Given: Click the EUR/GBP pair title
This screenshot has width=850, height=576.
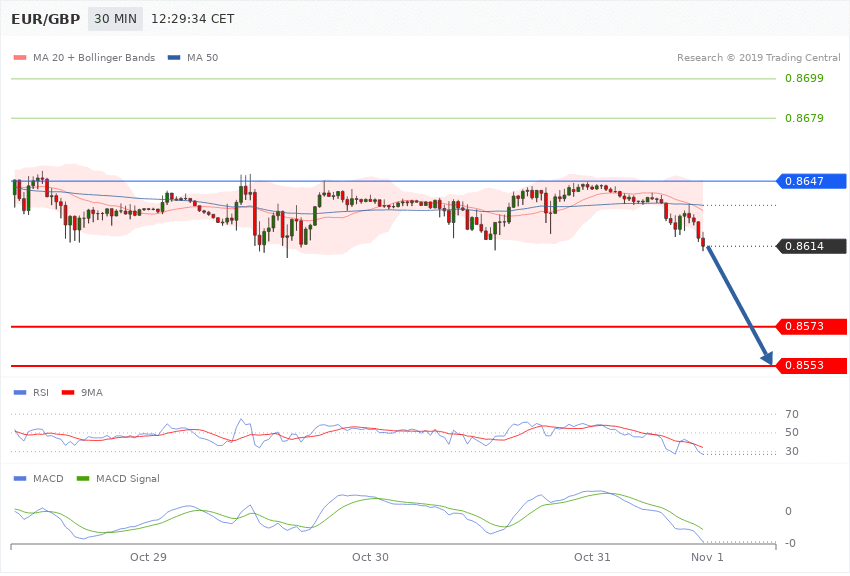Looking at the screenshot, I should 46,19.
